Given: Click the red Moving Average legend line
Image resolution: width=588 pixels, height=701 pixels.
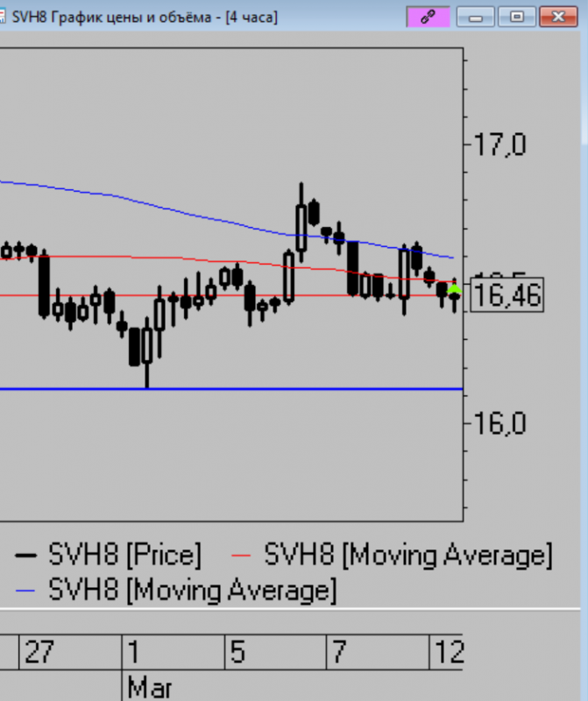Looking at the screenshot, I should tap(246, 555).
